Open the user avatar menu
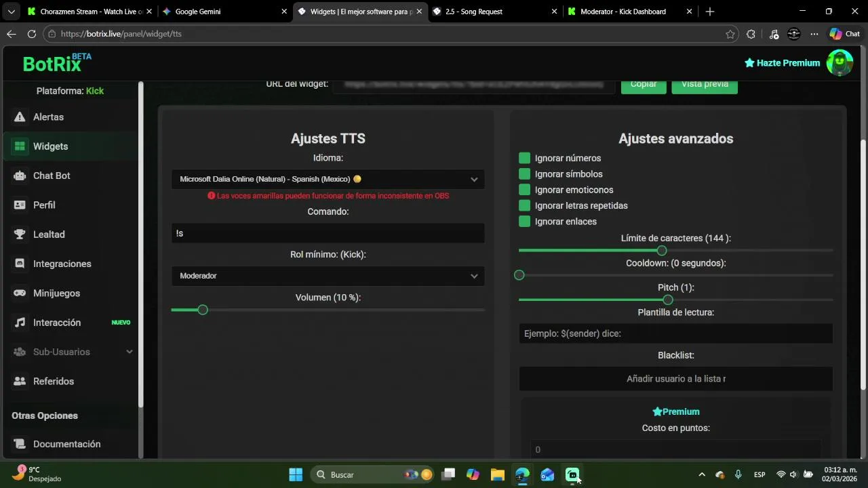The width and height of the screenshot is (868, 488). (x=840, y=63)
